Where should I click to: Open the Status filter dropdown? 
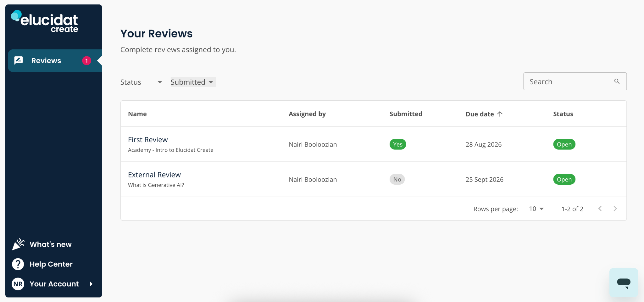(x=141, y=82)
